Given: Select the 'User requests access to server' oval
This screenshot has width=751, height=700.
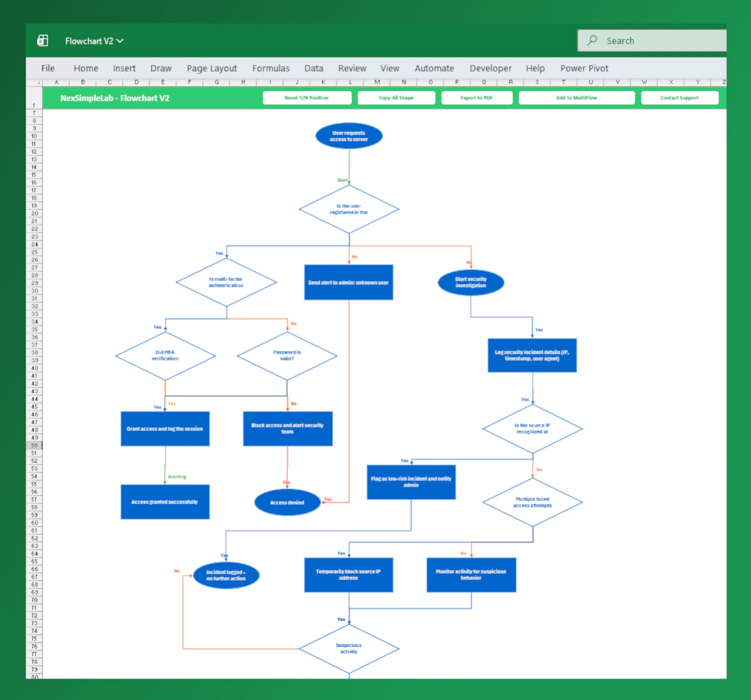Looking at the screenshot, I should click(349, 136).
